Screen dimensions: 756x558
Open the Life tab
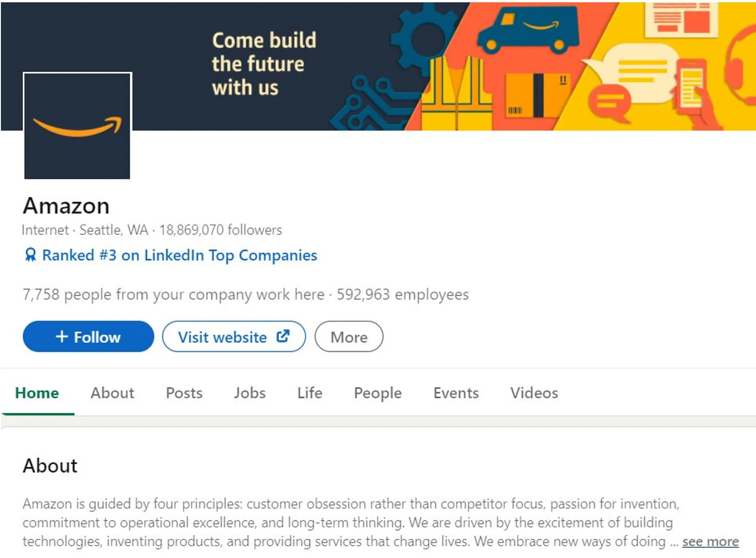(x=309, y=393)
